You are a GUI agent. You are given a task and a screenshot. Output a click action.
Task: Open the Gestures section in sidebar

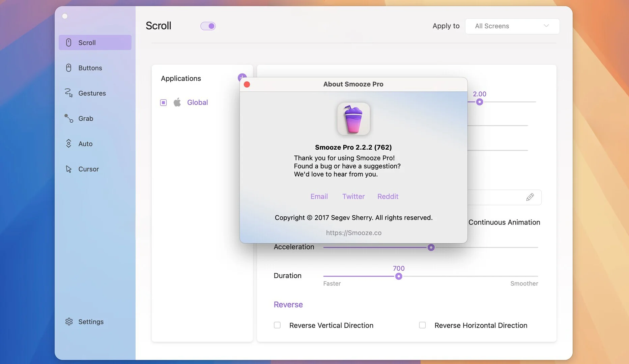tap(95, 93)
